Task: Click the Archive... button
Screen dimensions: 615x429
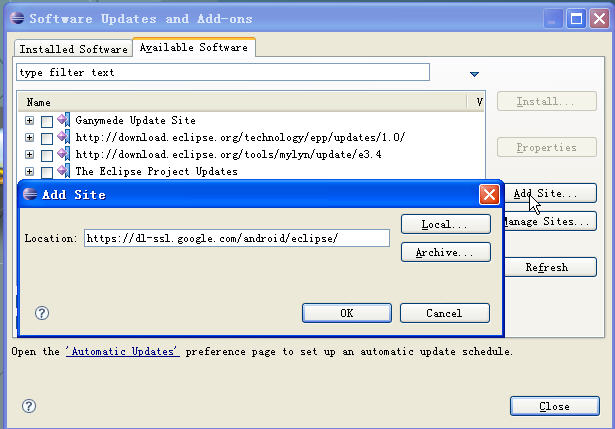Action: coord(446,252)
